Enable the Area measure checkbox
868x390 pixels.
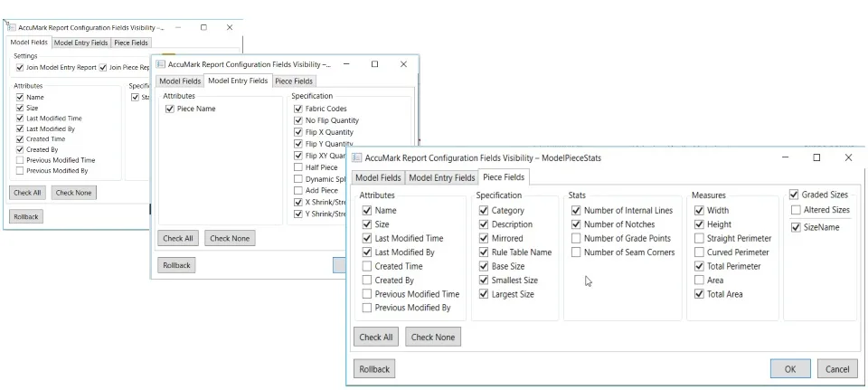coord(699,281)
